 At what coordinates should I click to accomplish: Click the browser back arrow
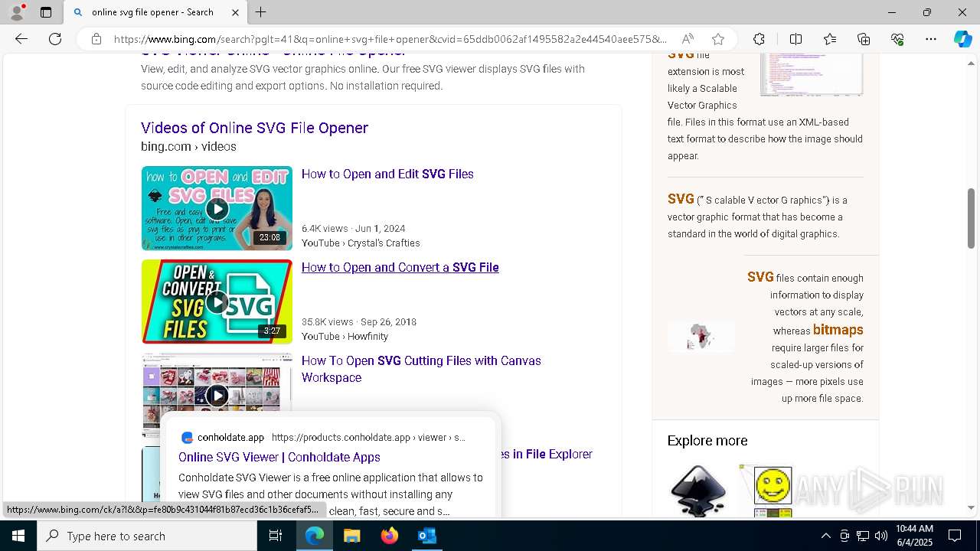coord(21,39)
